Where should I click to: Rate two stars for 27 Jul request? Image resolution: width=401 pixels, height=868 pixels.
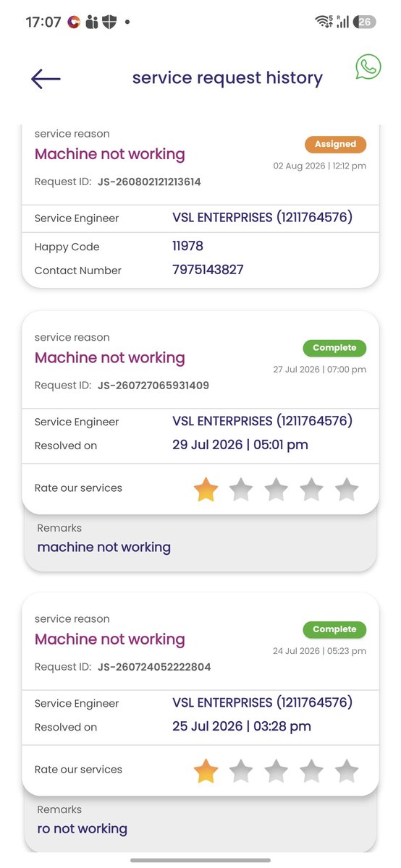click(x=241, y=490)
